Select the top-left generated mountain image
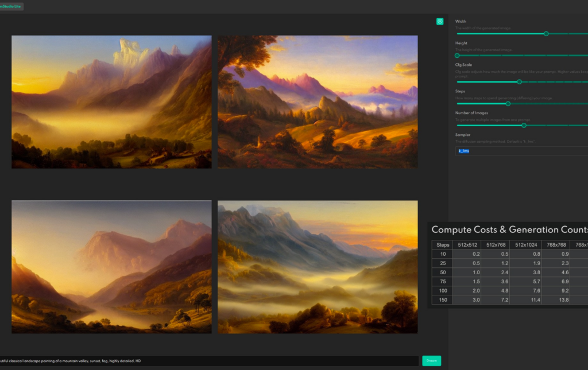The width and height of the screenshot is (588, 370). (x=111, y=102)
